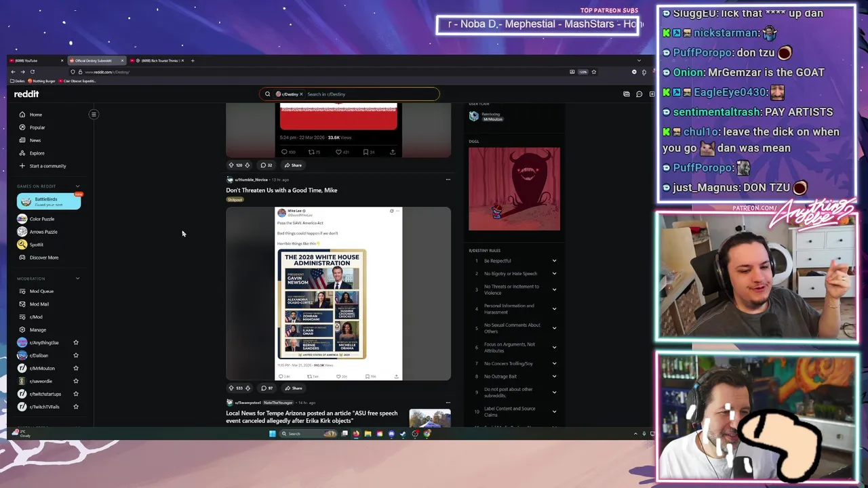Image resolution: width=868 pixels, height=488 pixels.
Task: Click the Create post plus icon
Action: tap(652, 94)
